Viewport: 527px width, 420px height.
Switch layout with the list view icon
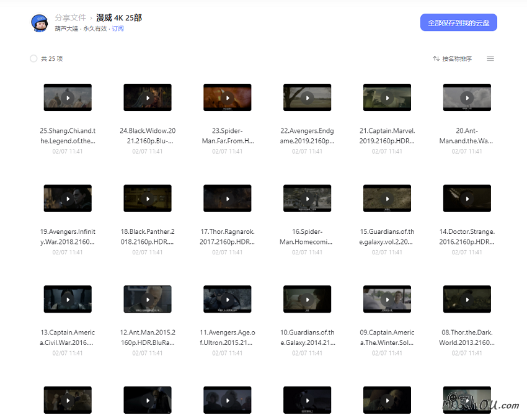[490, 58]
